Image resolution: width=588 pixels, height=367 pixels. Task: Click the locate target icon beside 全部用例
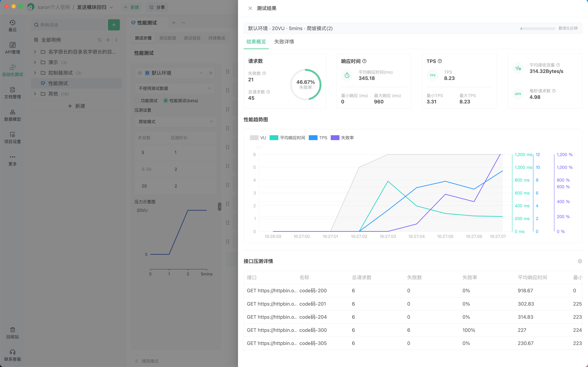coord(108,40)
